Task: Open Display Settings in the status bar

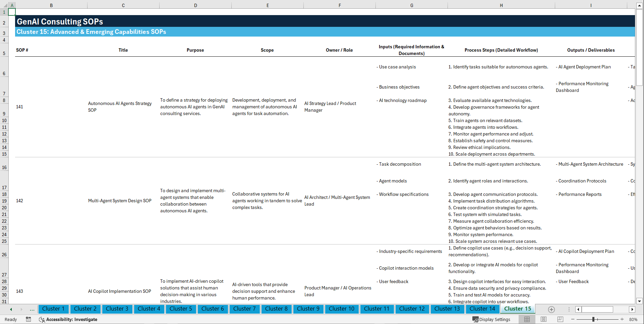Action: (x=492, y=319)
